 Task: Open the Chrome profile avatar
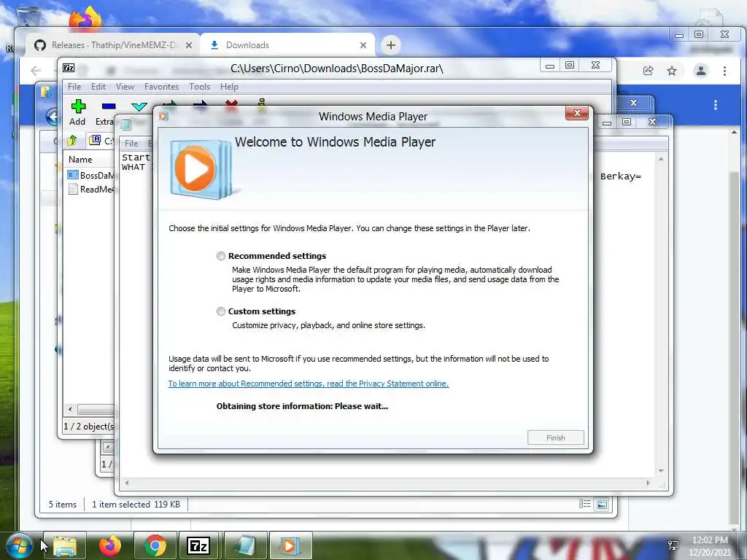(701, 71)
